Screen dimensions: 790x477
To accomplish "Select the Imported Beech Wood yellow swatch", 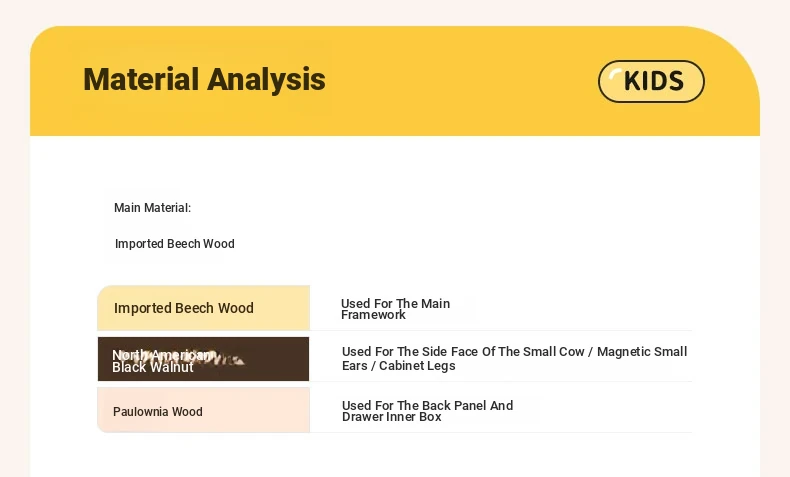I will 204,308.
